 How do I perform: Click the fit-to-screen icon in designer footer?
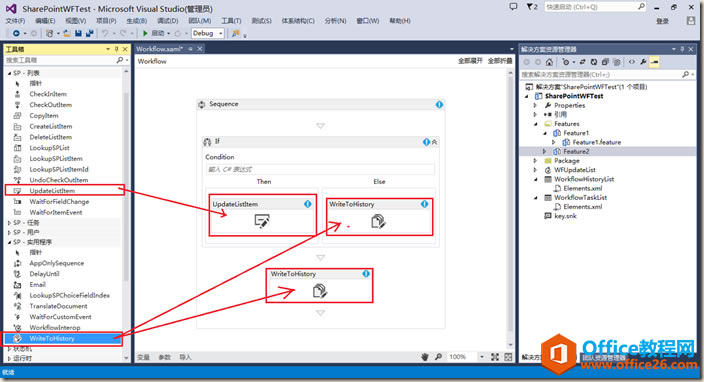click(x=495, y=357)
